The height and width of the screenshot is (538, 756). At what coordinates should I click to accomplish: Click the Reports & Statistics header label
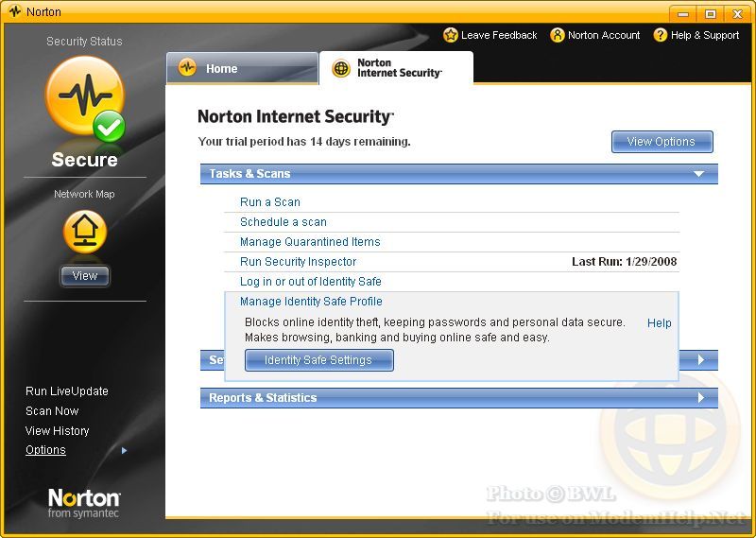(x=263, y=397)
